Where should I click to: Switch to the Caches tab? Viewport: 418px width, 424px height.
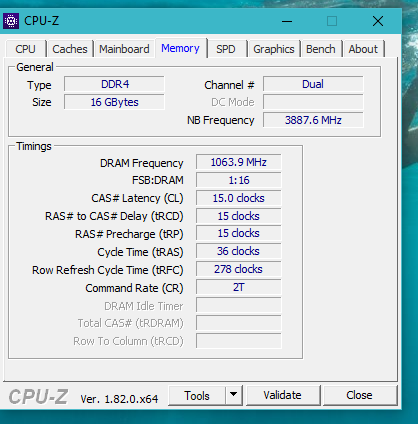pyautogui.click(x=70, y=49)
